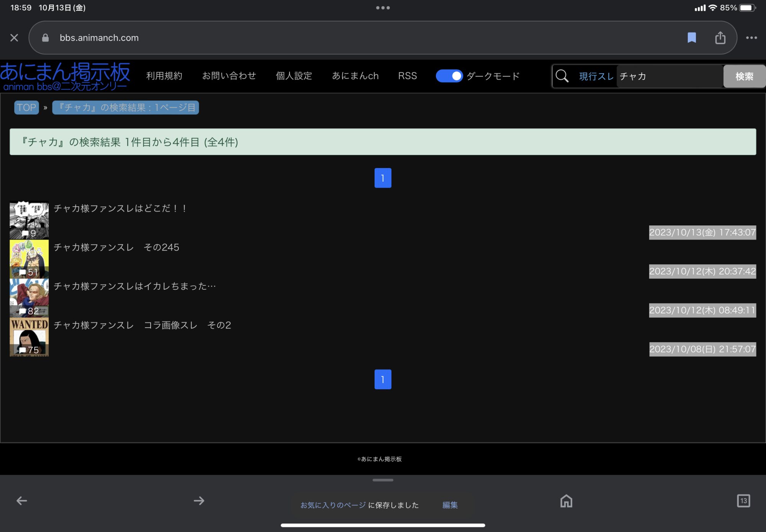Click the TOP breadcrumb link
Image resolution: width=766 pixels, height=532 pixels.
click(26, 108)
